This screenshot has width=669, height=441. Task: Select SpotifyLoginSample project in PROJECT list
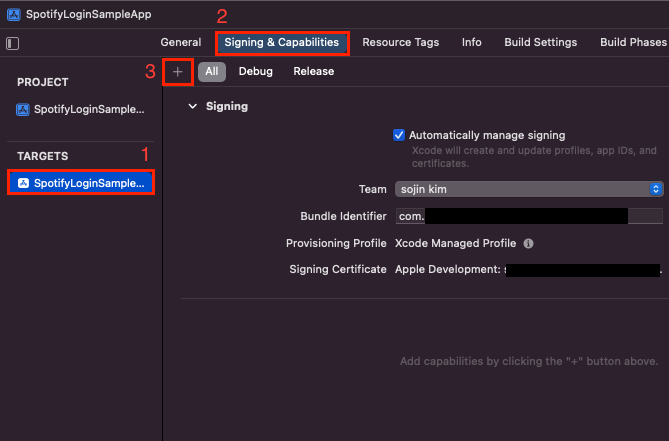[x=81, y=110]
